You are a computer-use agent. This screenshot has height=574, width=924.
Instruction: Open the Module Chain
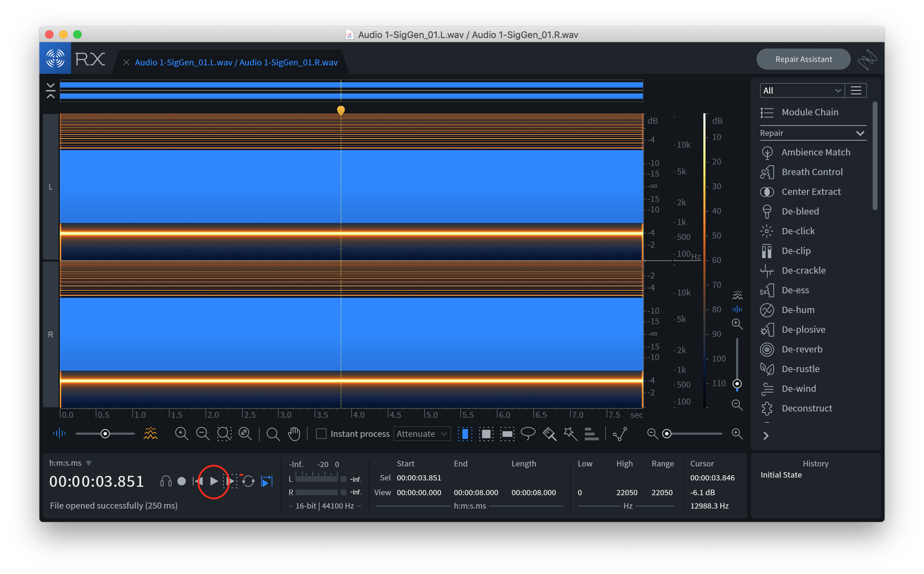(x=809, y=112)
